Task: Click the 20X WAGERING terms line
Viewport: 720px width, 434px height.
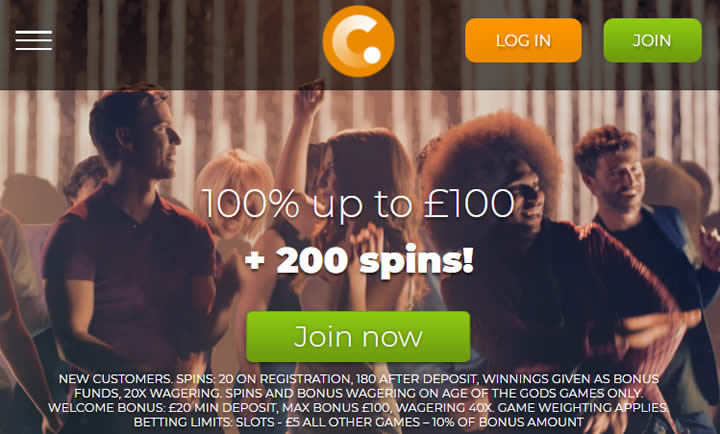Action: 359,393
